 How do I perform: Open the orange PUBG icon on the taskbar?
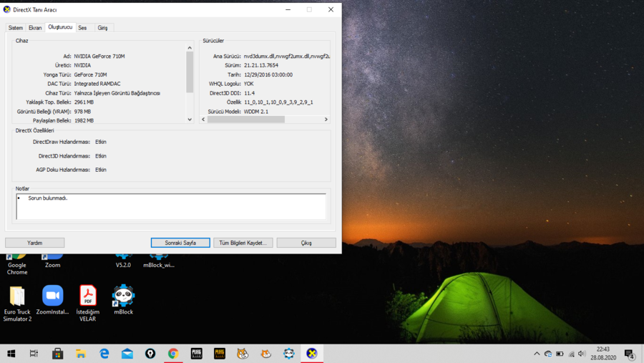point(220,354)
